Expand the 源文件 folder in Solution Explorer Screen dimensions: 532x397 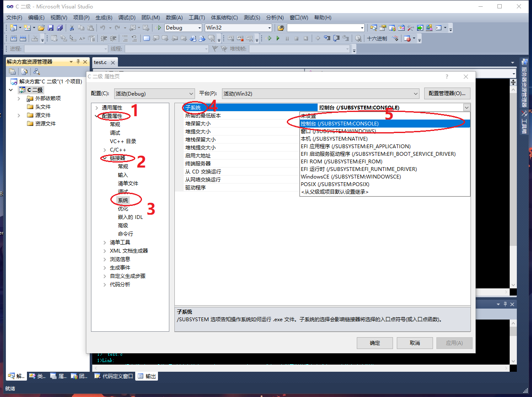[x=19, y=115]
